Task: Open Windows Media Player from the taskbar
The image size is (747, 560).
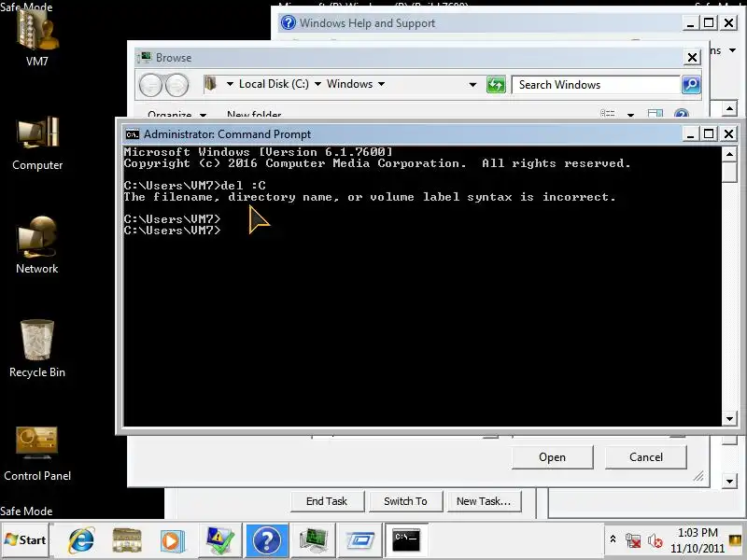Action: [x=172, y=541]
